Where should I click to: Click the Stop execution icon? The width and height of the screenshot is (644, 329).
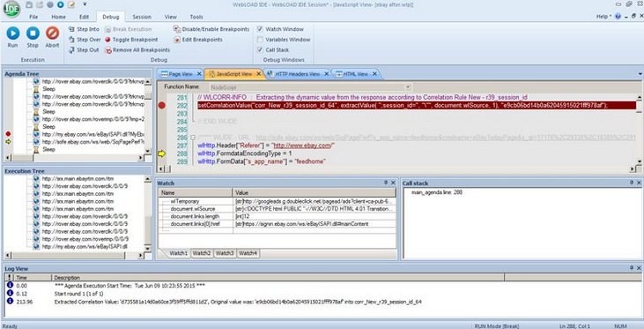(x=33, y=33)
